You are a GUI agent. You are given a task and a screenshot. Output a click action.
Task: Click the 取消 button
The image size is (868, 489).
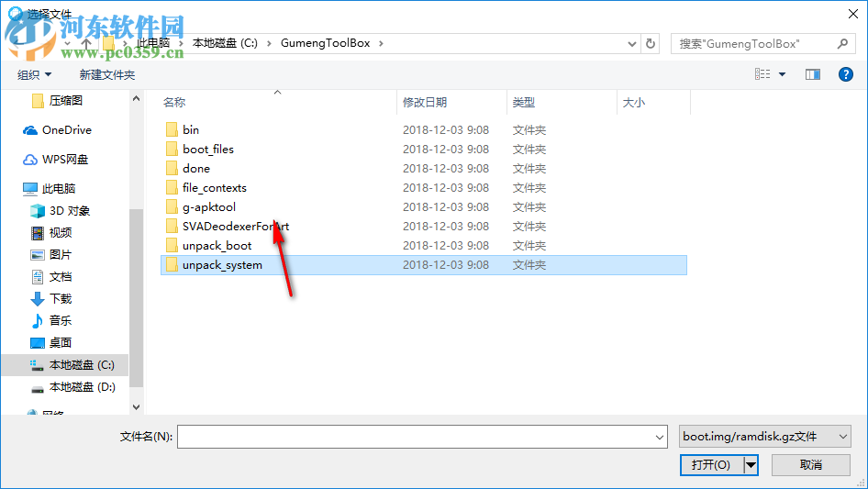[811, 464]
